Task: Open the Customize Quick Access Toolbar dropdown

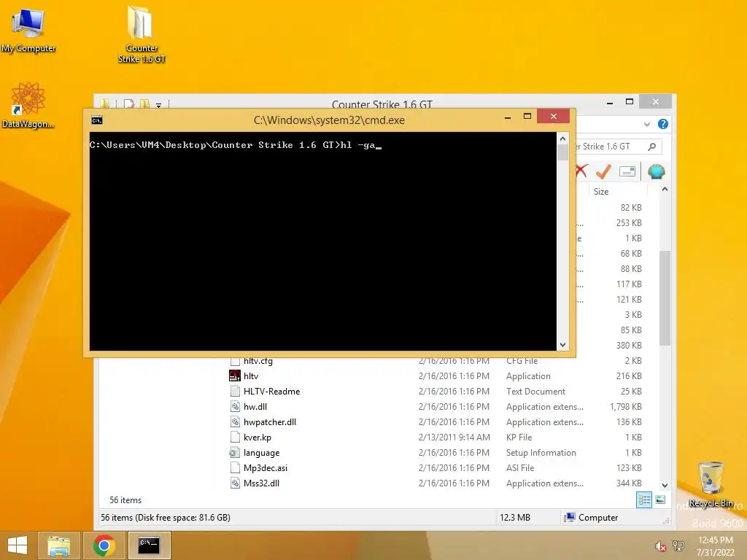Action: [x=158, y=105]
